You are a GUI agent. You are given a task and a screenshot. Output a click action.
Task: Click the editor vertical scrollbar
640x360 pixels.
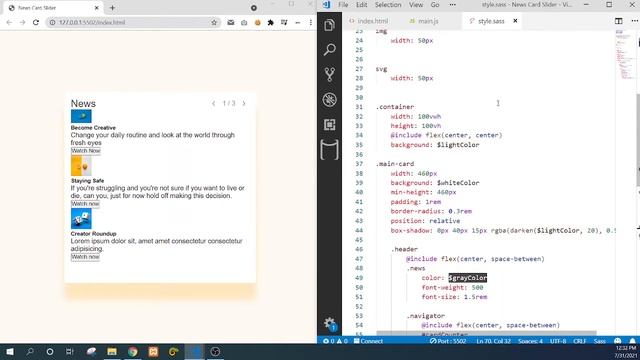(638, 139)
